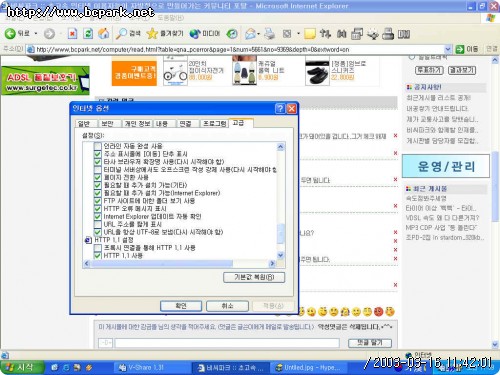Click the grayed Forward arrow icon
The image size is (500, 375).
pyautogui.click(x=49, y=34)
